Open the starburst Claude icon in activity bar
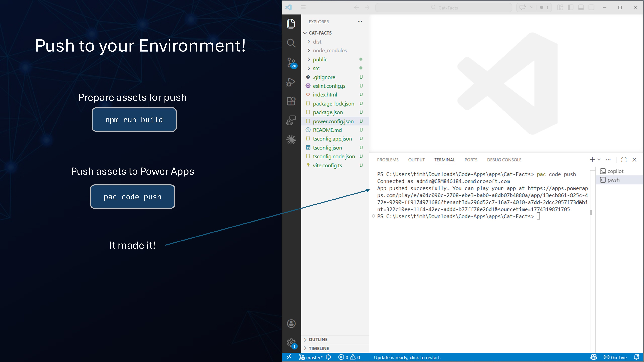Screen dimensions: 644x362 291,140
